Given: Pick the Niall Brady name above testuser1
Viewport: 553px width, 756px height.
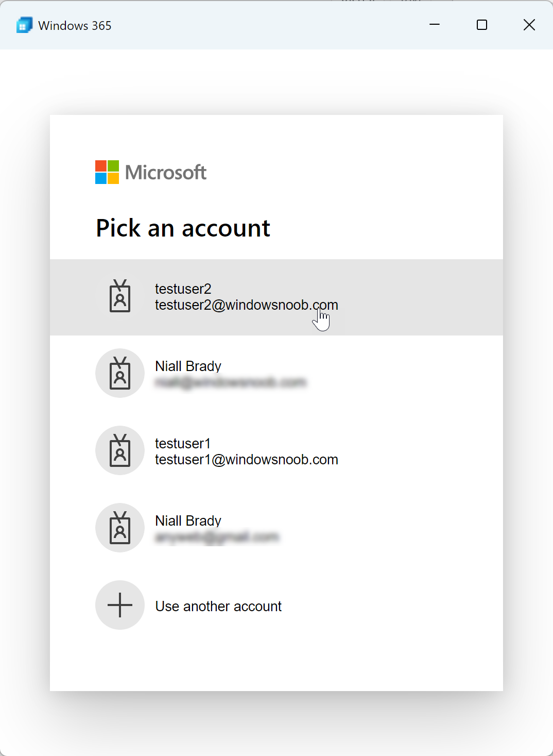Looking at the screenshot, I should (188, 366).
